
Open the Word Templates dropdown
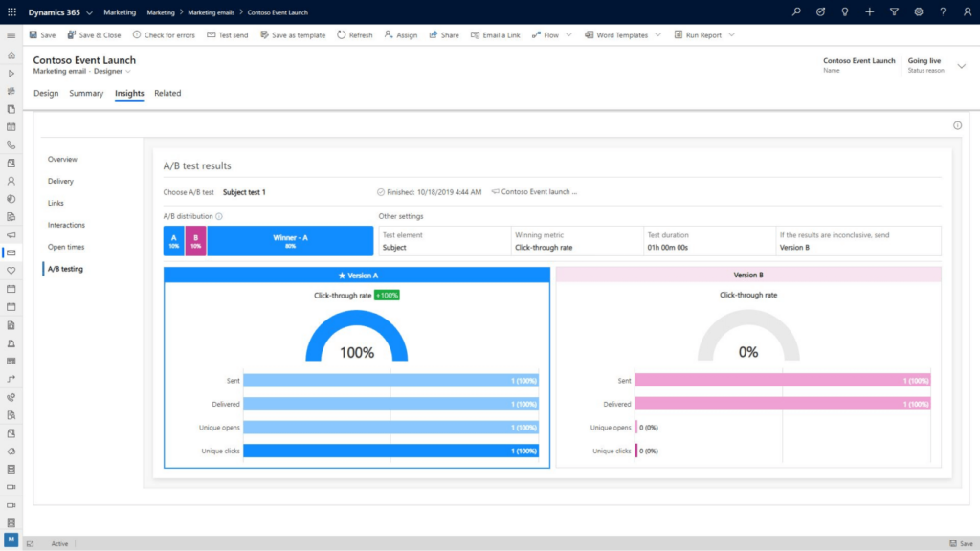(x=658, y=34)
